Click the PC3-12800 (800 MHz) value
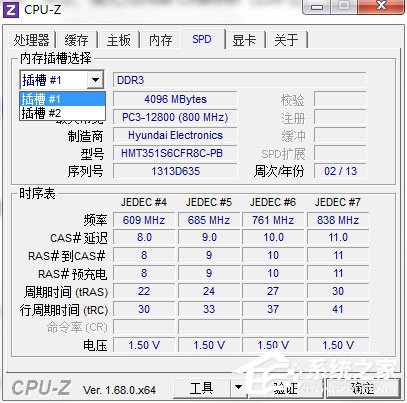The width and height of the screenshot is (407, 403). 175,117
